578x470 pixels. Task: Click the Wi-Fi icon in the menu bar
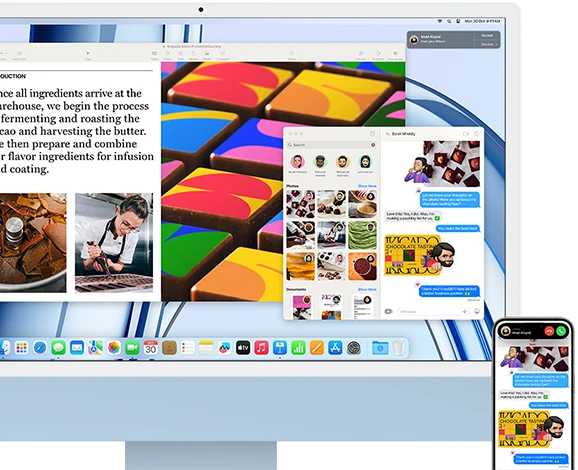(440, 21)
